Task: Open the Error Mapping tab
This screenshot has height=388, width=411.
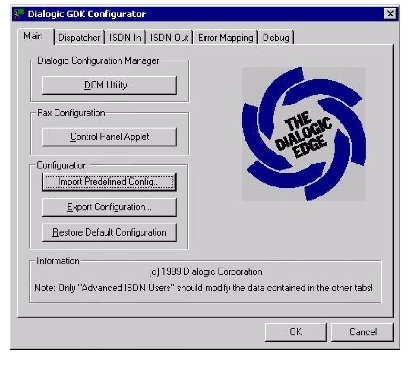Action: [x=226, y=38]
